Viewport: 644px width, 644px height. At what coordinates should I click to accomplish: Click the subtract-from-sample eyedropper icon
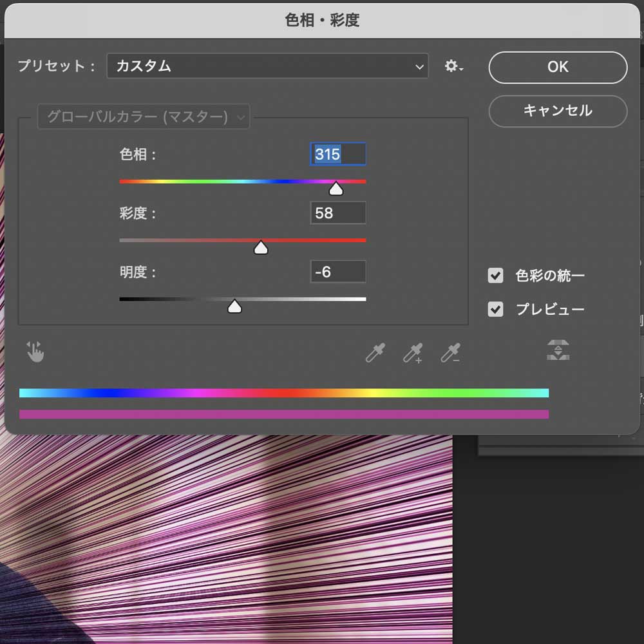pyautogui.click(x=451, y=353)
